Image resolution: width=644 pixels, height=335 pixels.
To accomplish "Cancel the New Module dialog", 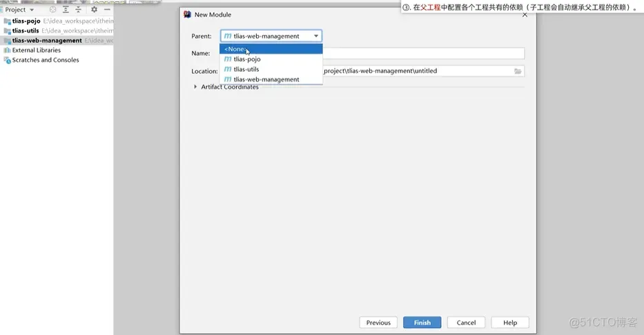I will pyautogui.click(x=466, y=323).
